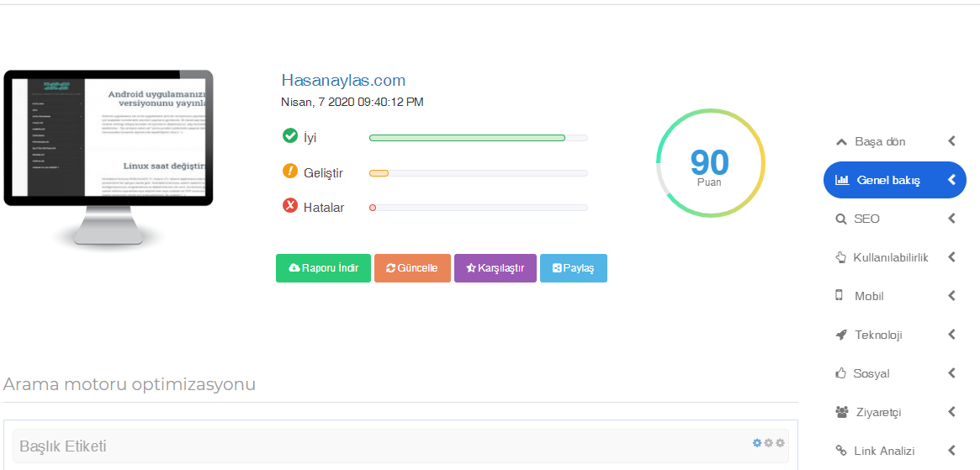Collapse chevron next to Başa dön
The width and height of the screenshot is (980, 470).
(x=952, y=141)
